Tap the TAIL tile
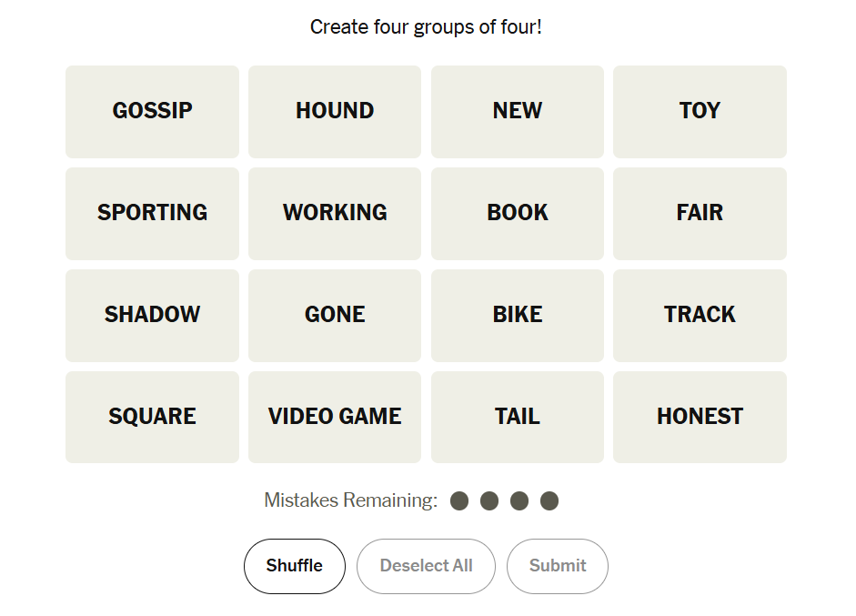 (x=518, y=417)
